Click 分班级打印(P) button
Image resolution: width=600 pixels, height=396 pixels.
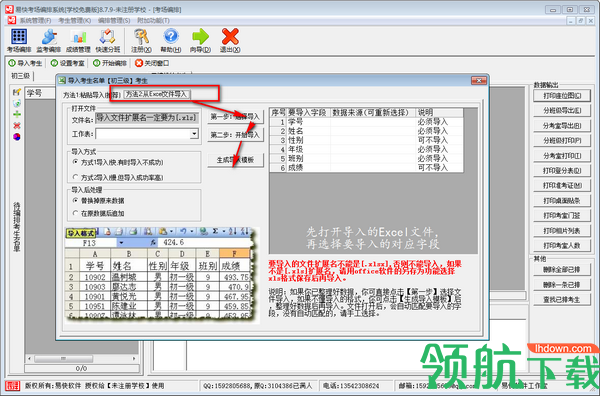pyautogui.click(x=562, y=140)
